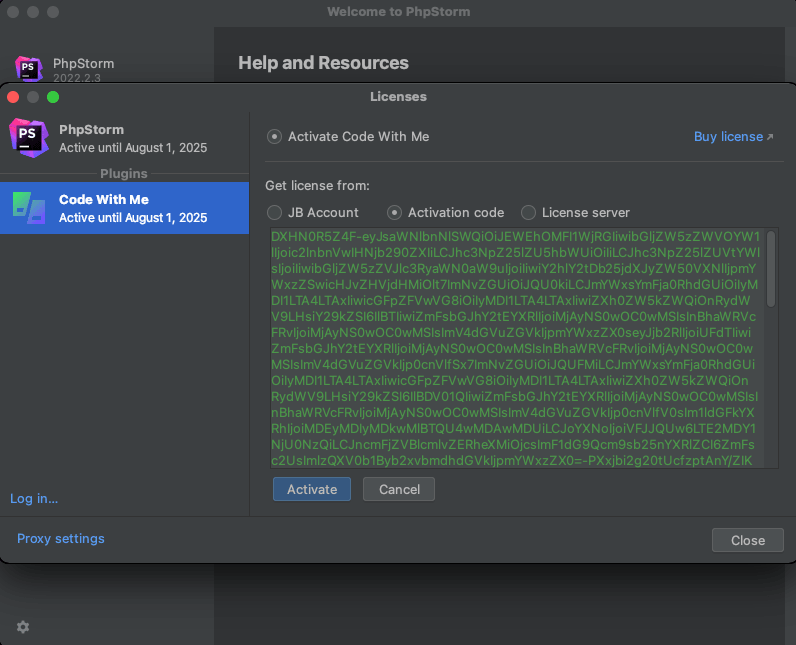Choose Activation code license source
The image size is (796, 645).
click(394, 213)
